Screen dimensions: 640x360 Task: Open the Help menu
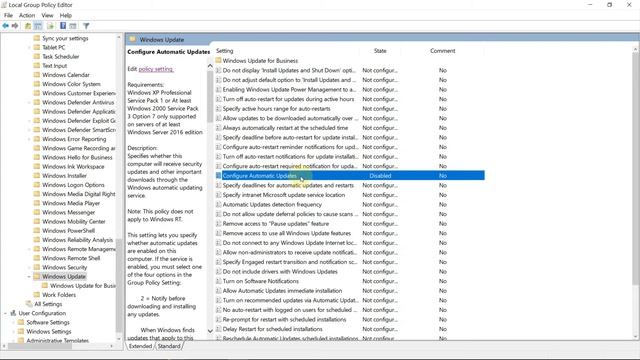coord(66,15)
